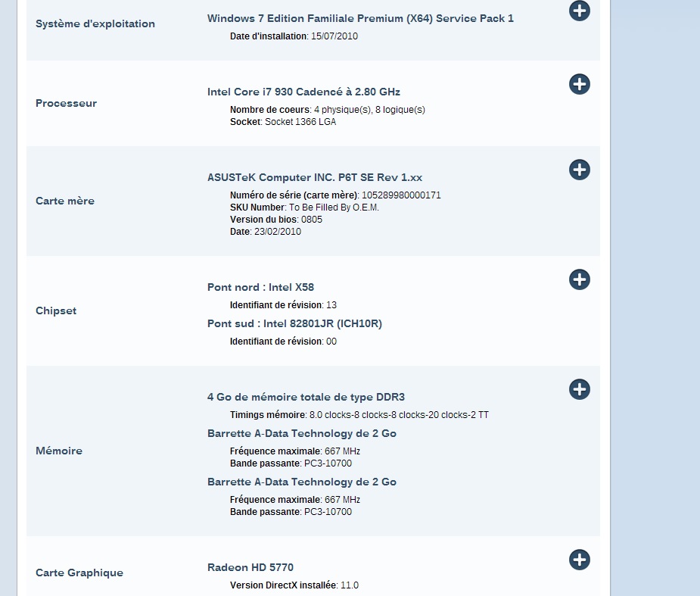The height and width of the screenshot is (596, 700).
Task: Select the Pont sud : Intel 82801JR heading
Action: 294,323
